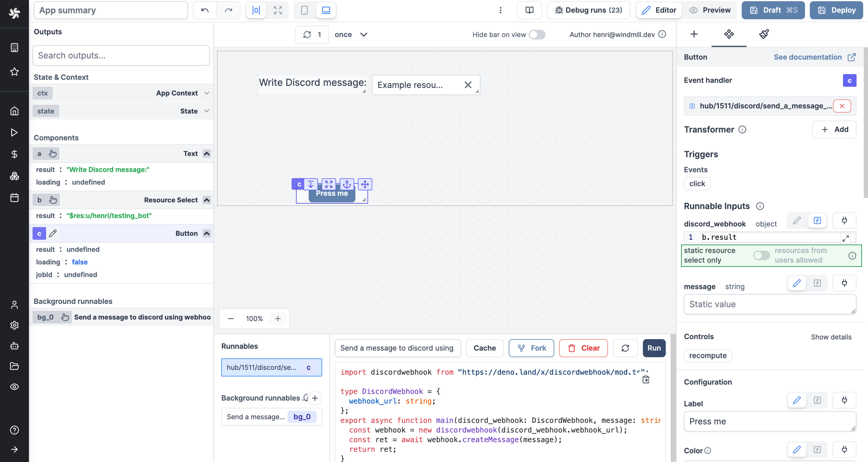
Task: Toggle Hide bar on view switch
Action: (x=537, y=35)
